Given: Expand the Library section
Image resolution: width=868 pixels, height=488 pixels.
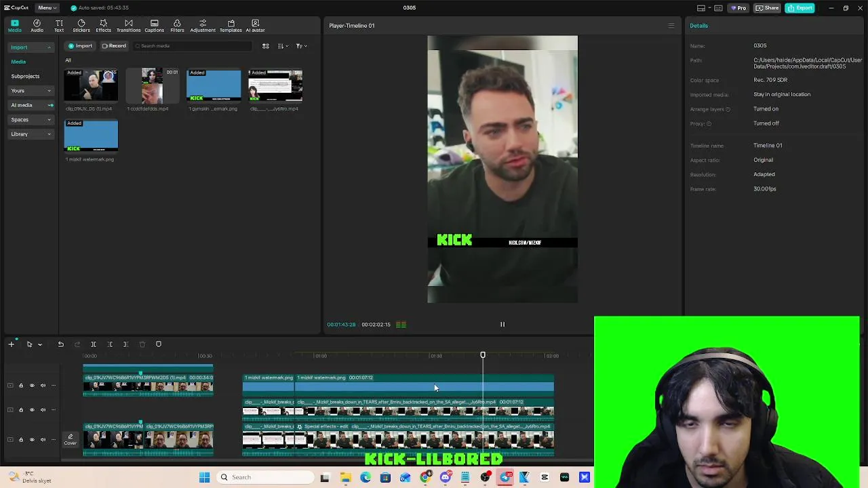Looking at the screenshot, I should tap(31, 134).
